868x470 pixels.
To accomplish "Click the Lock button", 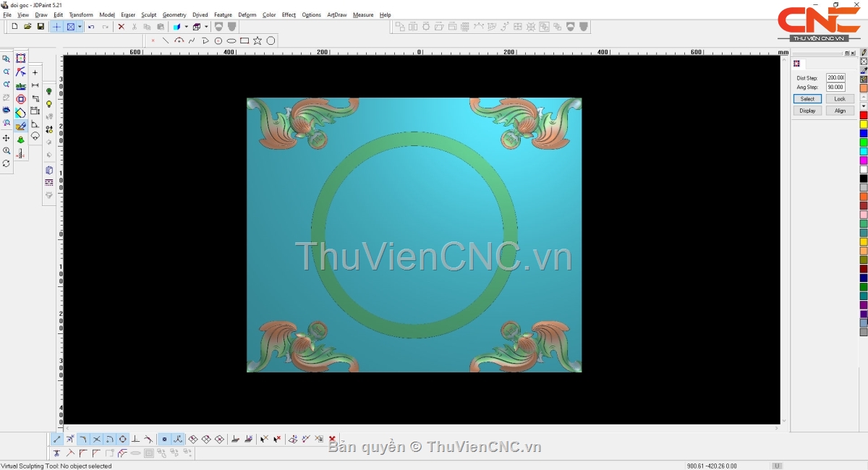I will (840, 99).
